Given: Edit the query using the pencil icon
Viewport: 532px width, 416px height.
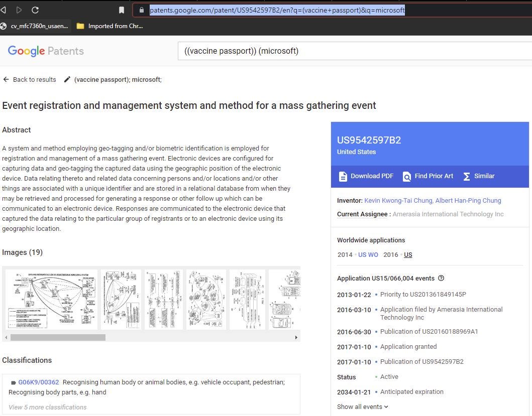Looking at the screenshot, I should [x=67, y=79].
